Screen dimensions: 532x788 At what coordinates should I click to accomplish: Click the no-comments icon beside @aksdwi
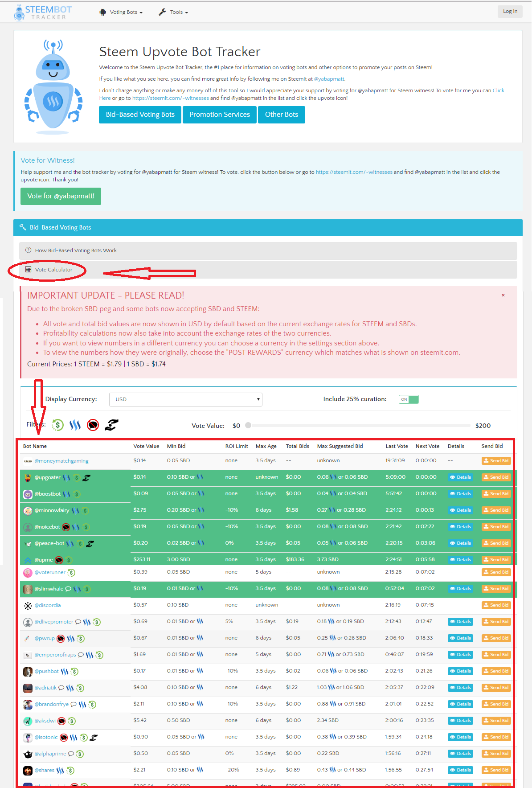(x=61, y=721)
